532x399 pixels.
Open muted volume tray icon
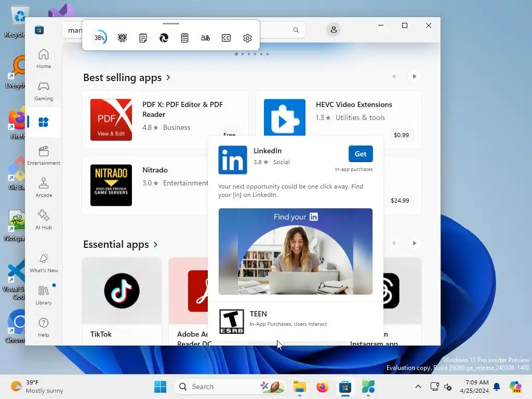coord(448,387)
